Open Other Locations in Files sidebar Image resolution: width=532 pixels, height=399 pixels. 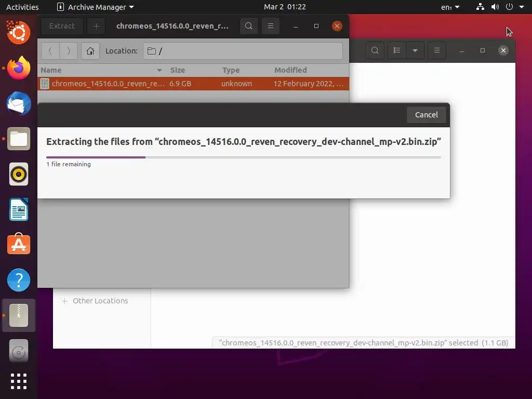[x=100, y=301]
